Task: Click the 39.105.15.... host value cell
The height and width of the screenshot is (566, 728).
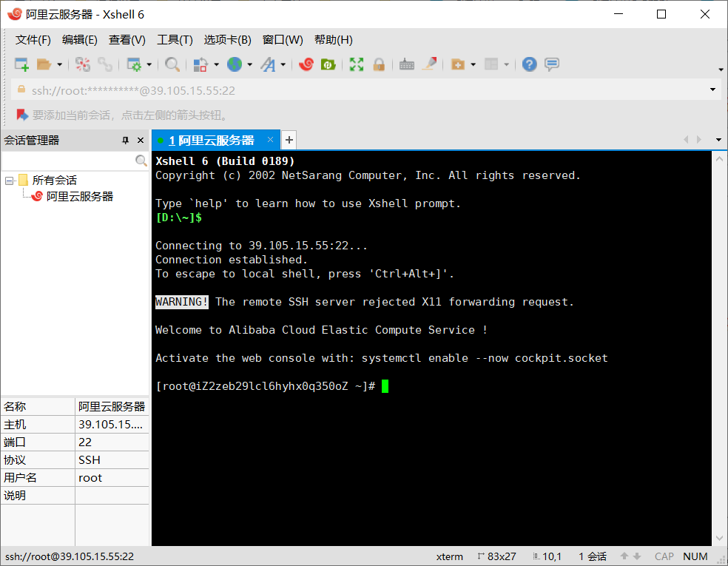Action: click(112, 425)
